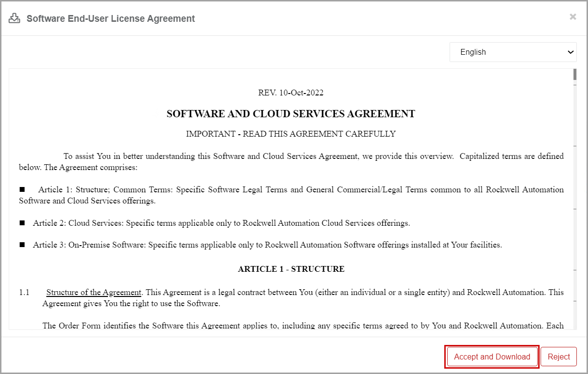Click underlined Structure of the Agreement text
Viewport: 588px width, 374px height.
[x=94, y=293]
